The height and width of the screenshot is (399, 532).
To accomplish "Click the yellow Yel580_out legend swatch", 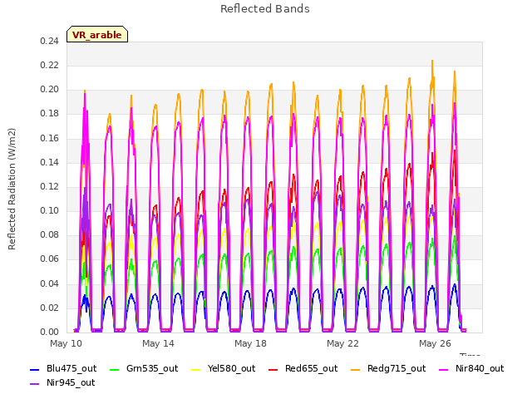I will point(196,369).
